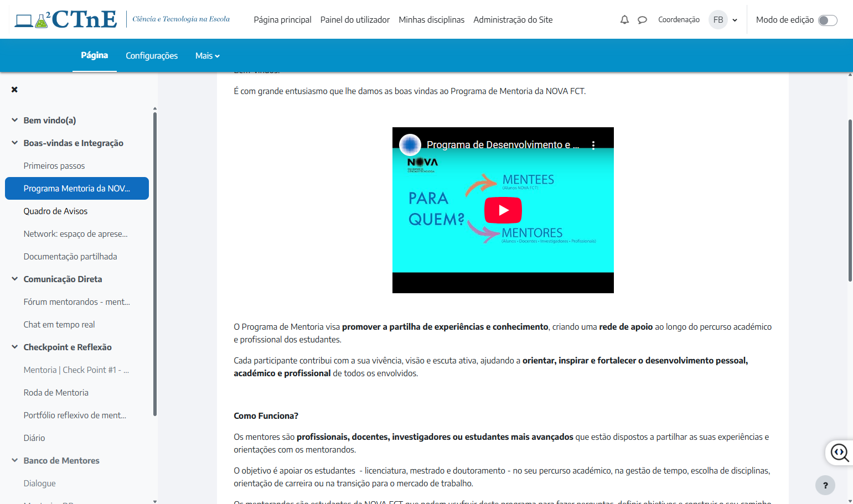Open Minhas disciplinas
This screenshot has height=504, width=853.
tap(431, 20)
